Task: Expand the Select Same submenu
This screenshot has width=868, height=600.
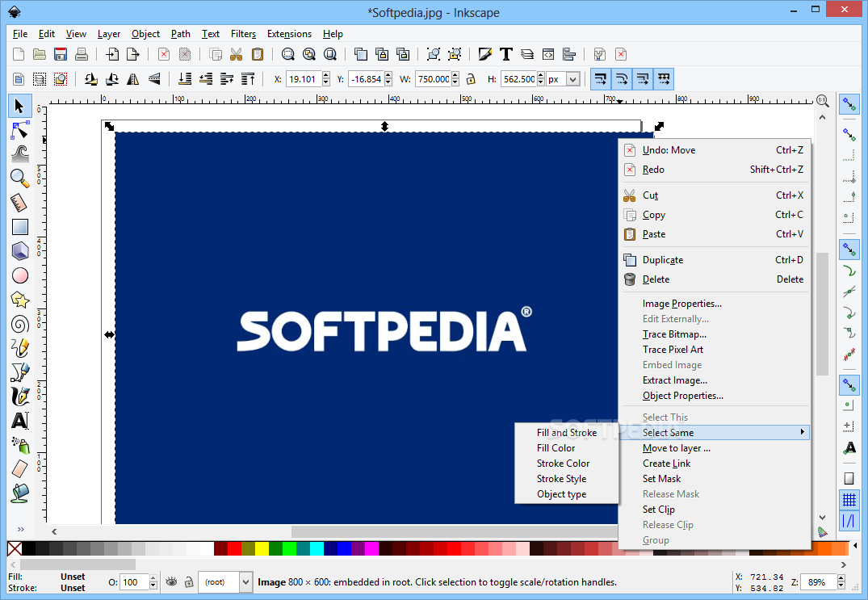Action: (715, 432)
